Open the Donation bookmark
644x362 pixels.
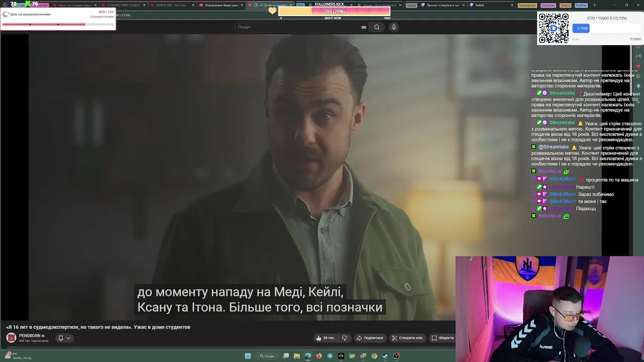pyautogui.click(x=548, y=5)
